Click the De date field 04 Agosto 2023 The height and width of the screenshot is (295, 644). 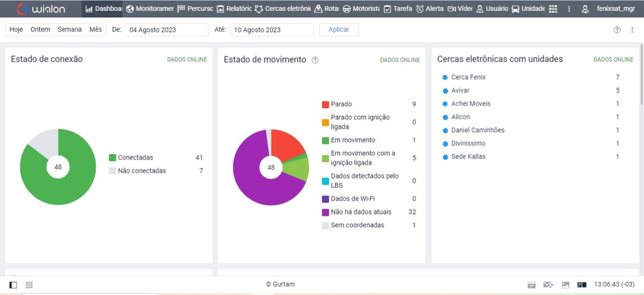tap(166, 30)
